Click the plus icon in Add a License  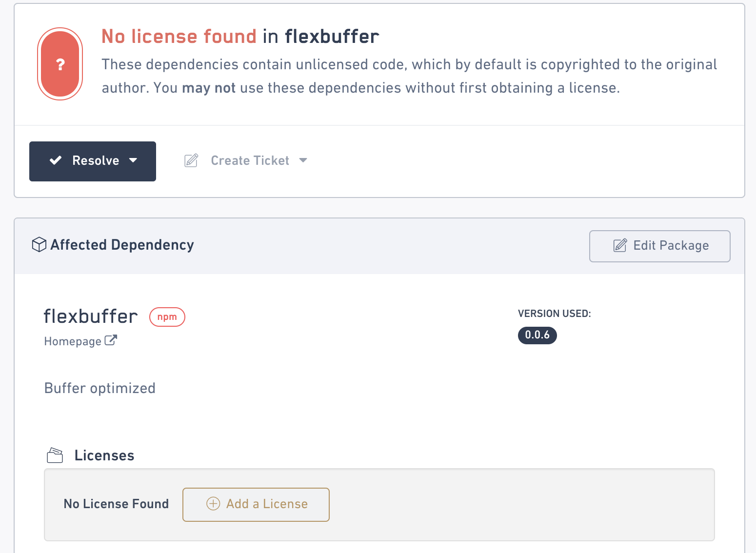pyautogui.click(x=214, y=504)
